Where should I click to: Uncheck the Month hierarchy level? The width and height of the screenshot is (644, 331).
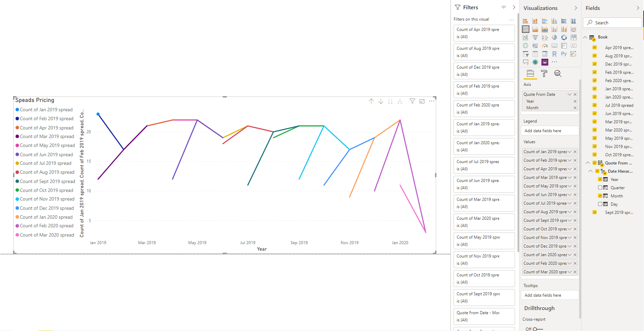[600, 196]
